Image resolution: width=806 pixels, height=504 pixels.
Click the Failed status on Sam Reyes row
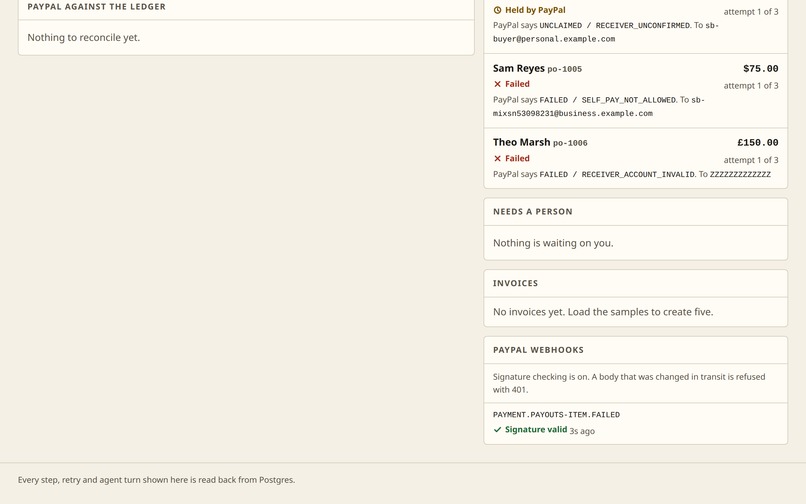517,84
